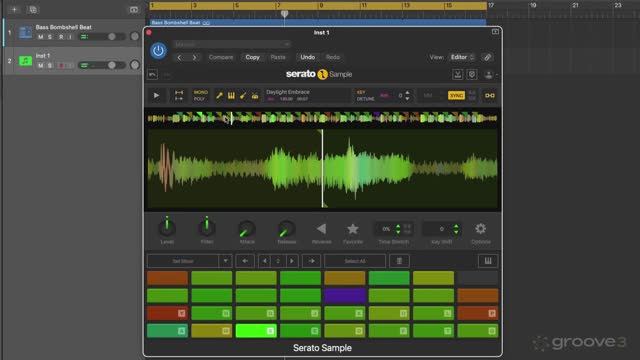The width and height of the screenshot is (640, 360).
Task: Click the jump-to-first-page left arrow button
Action: point(245,261)
